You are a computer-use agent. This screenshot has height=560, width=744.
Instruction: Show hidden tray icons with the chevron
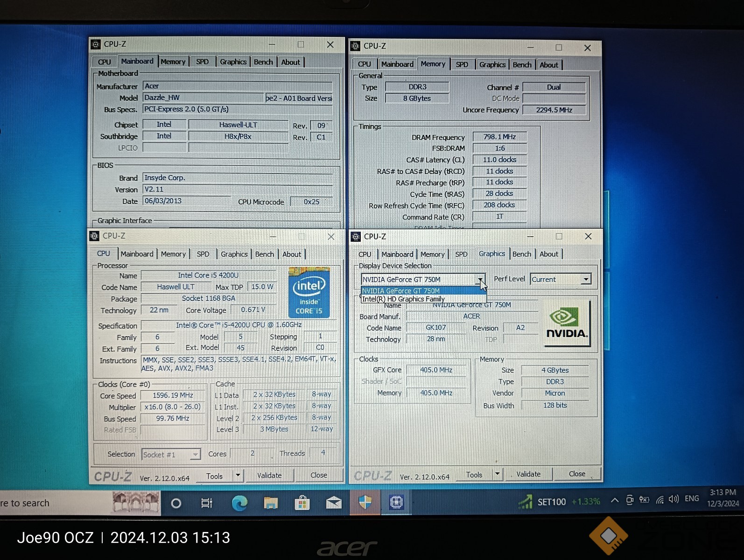pos(615,500)
